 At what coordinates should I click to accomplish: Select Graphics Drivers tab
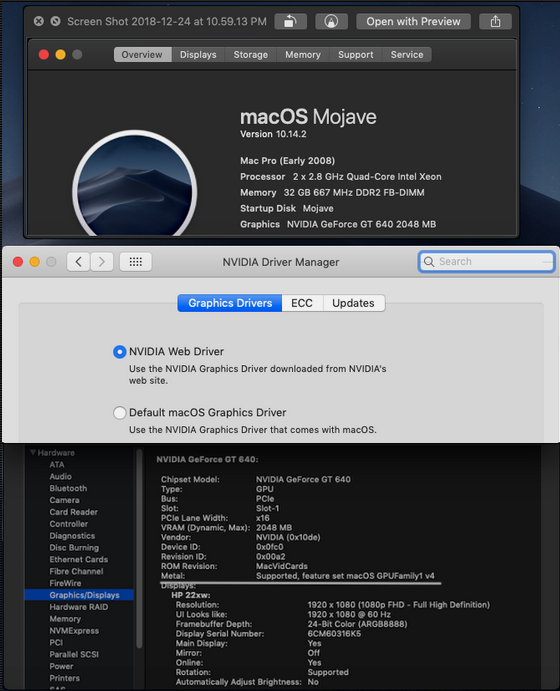(230, 303)
